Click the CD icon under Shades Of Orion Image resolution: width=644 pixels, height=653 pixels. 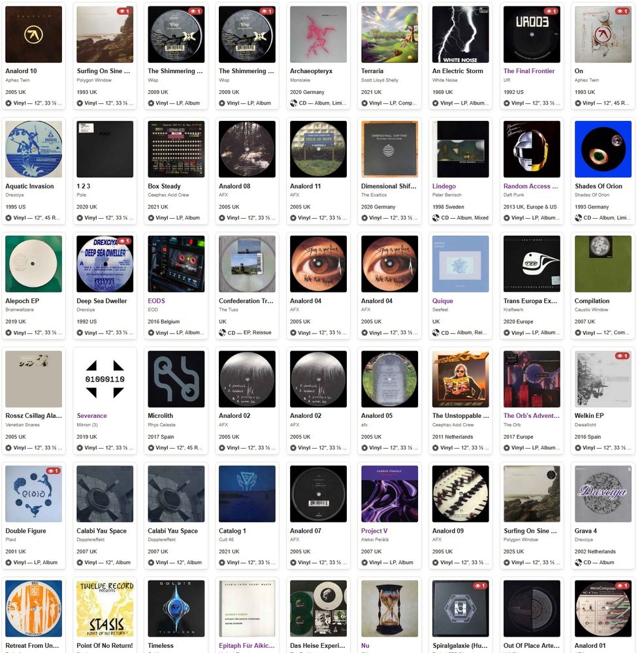point(578,218)
